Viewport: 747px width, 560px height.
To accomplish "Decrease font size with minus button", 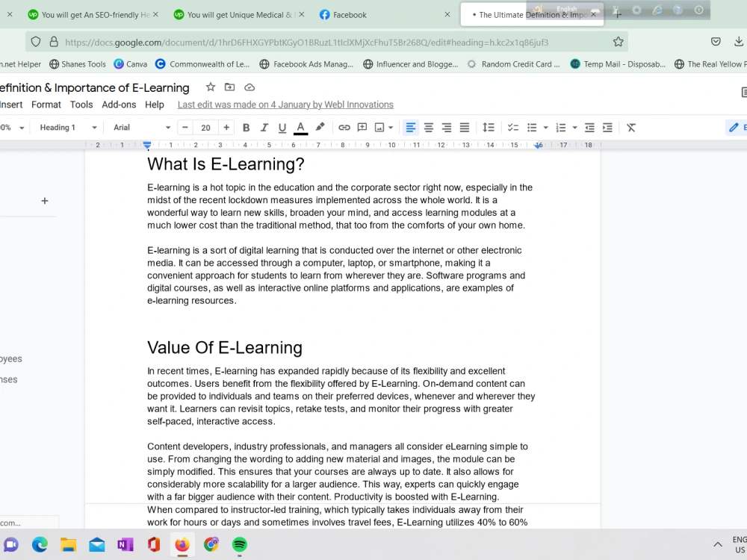I will tap(185, 128).
